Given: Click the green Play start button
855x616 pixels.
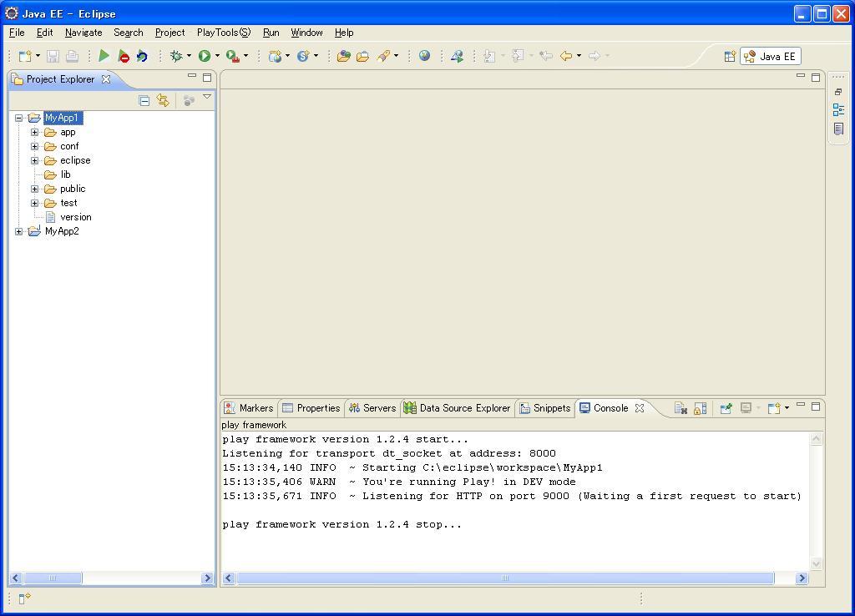Looking at the screenshot, I should pyautogui.click(x=104, y=56).
